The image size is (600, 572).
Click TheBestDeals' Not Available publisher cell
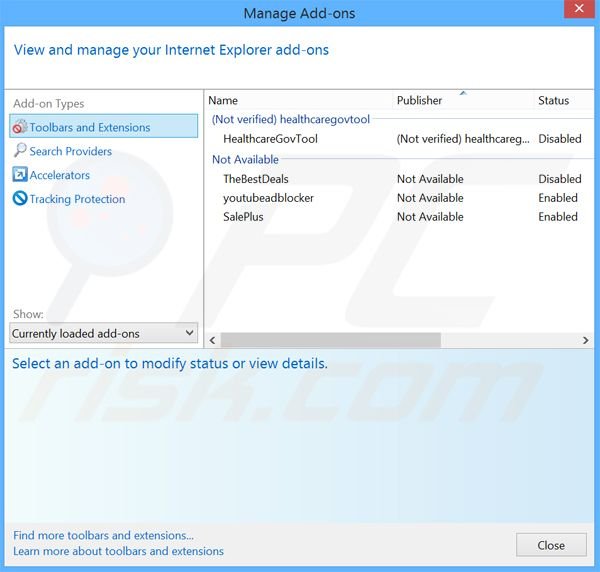click(x=430, y=179)
